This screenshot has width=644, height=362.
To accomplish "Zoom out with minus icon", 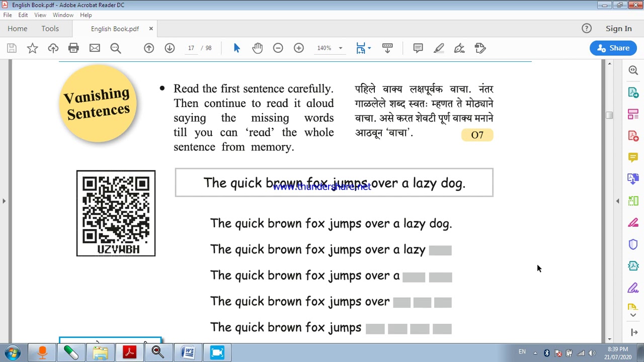I will pos(278,48).
